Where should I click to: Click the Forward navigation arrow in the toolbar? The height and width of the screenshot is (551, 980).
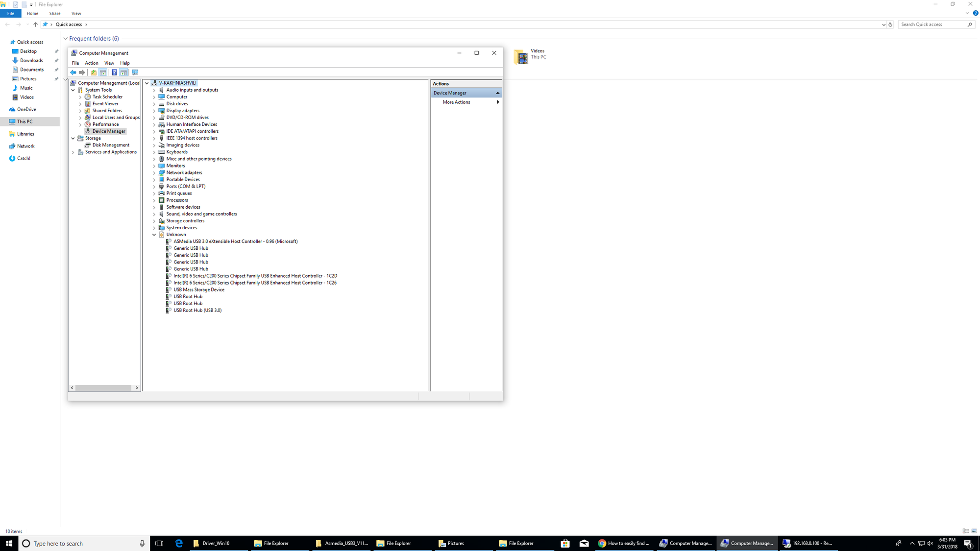coord(82,72)
